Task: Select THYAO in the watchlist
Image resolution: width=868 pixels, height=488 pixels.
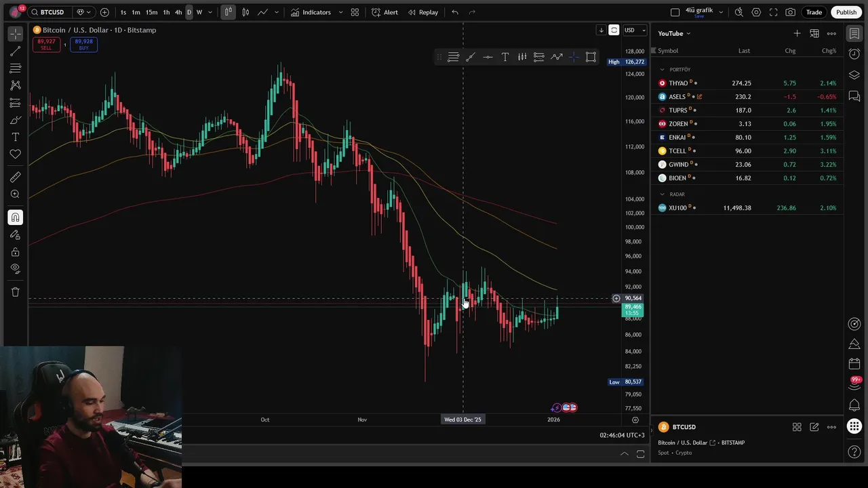Action: pos(747,83)
